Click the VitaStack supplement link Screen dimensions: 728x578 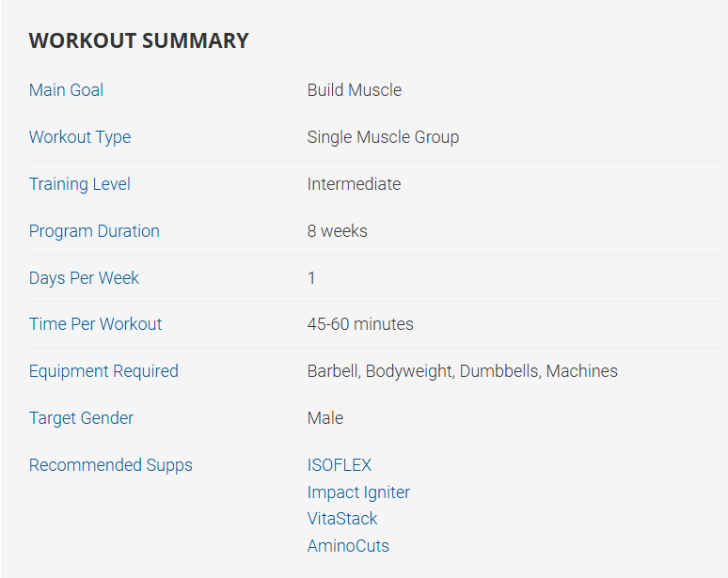click(341, 519)
